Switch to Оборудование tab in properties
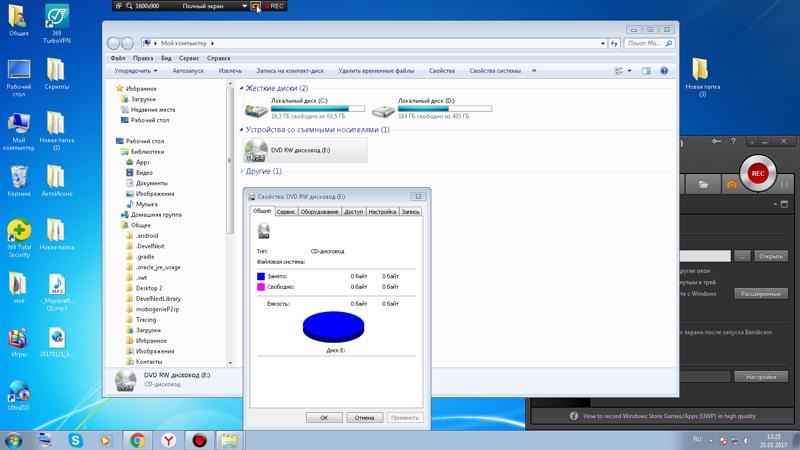Screen dimensions: 800x450 coord(319,212)
